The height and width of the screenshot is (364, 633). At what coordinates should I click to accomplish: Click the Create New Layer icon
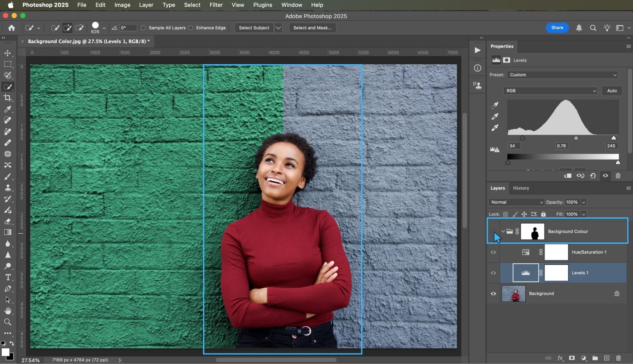pyautogui.click(x=607, y=358)
